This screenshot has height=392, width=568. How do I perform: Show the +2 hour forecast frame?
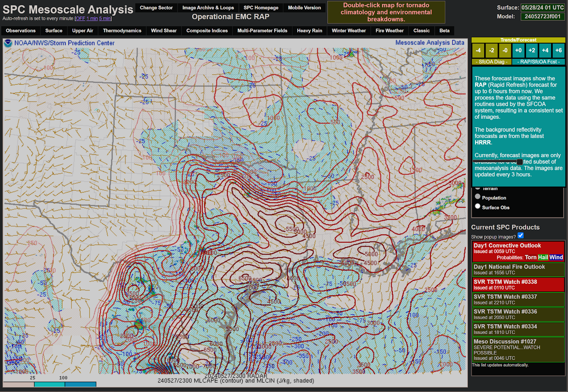[x=532, y=51]
